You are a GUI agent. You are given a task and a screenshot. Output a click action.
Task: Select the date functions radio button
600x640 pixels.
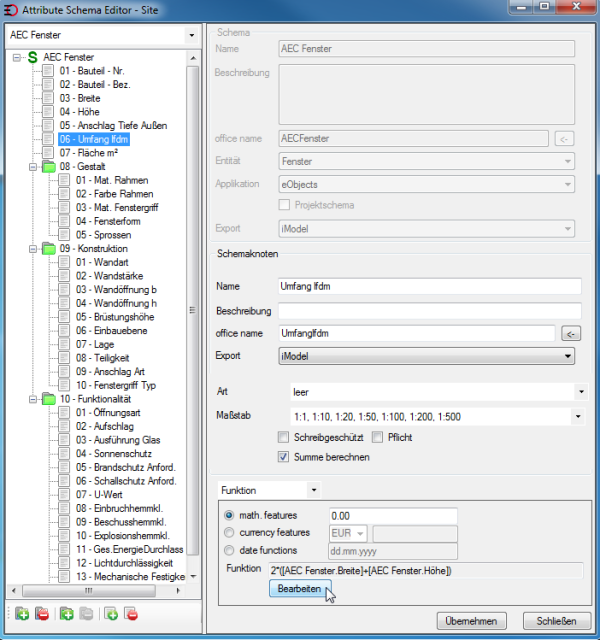(x=229, y=550)
